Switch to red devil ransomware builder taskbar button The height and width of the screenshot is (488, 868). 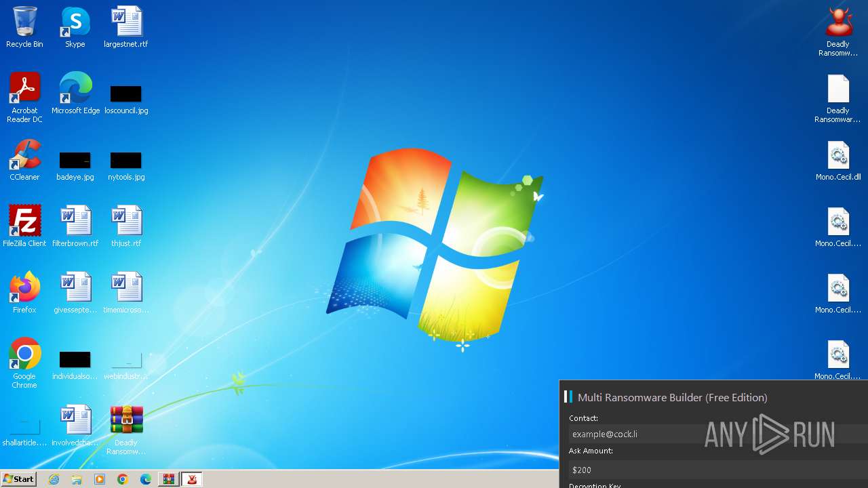193,479
